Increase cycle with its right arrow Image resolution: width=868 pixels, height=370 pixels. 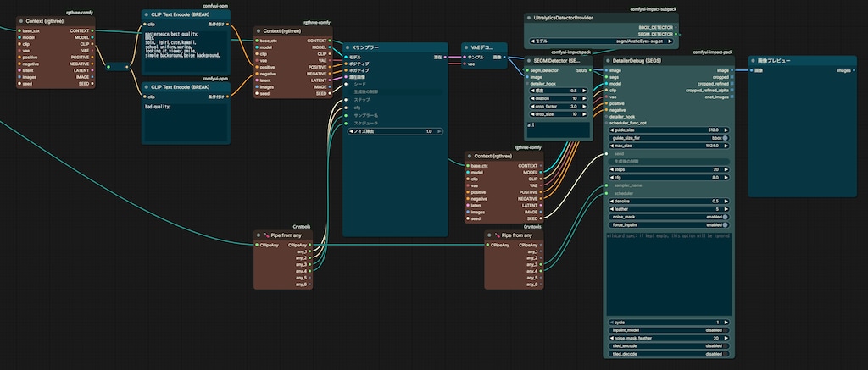click(x=726, y=322)
